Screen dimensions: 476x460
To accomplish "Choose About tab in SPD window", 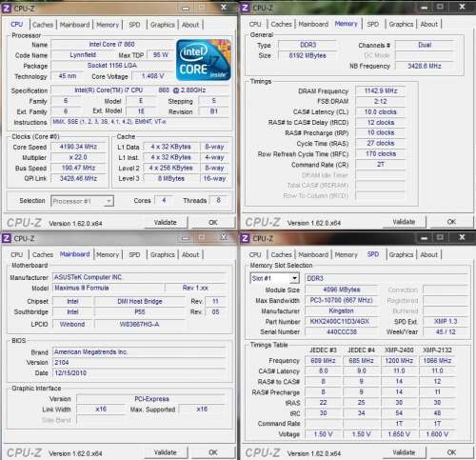I will tap(429, 254).
